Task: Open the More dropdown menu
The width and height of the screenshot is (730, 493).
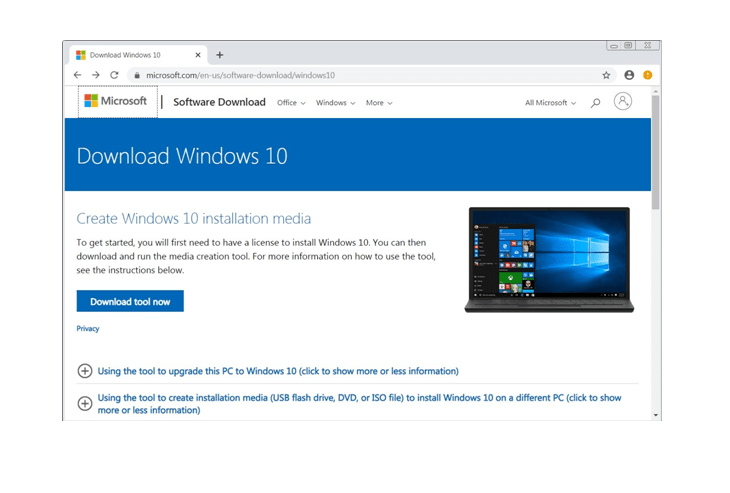Action: [x=379, y=103]
